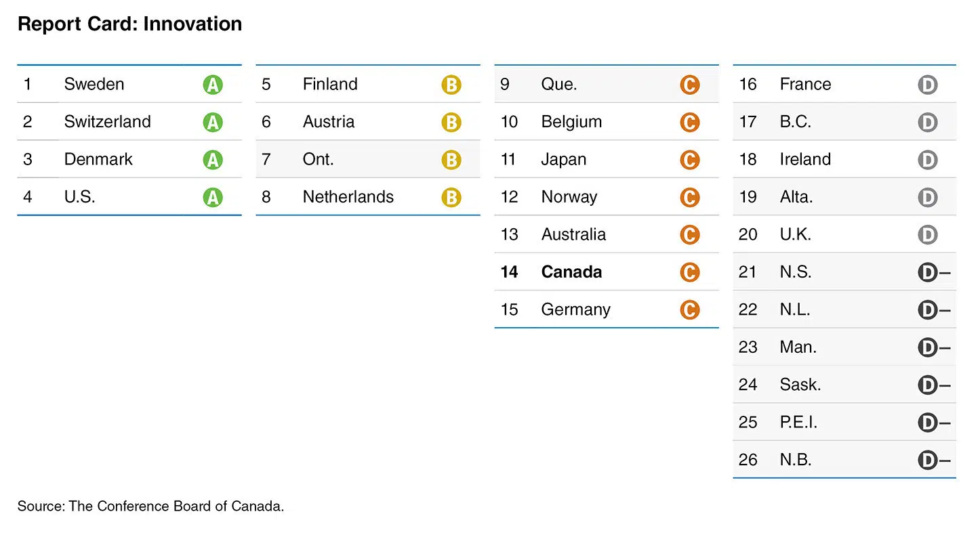Click the orange C badge next to Que.

pos(690,85)
